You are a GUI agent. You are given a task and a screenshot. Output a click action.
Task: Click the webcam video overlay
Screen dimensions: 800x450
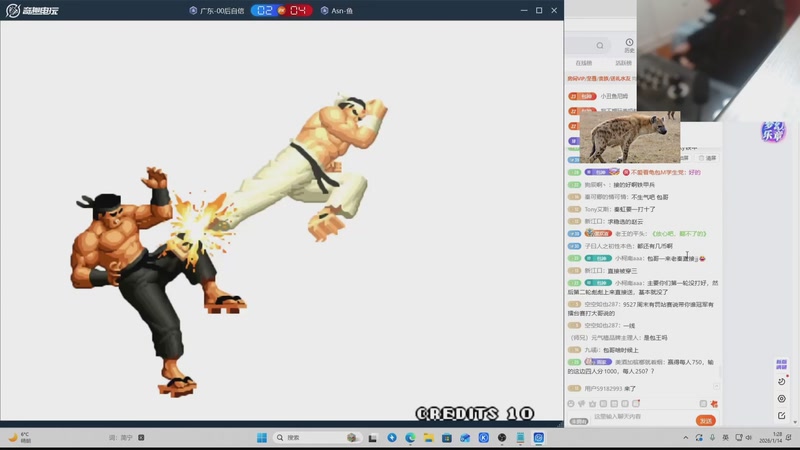tap(718, 60)
